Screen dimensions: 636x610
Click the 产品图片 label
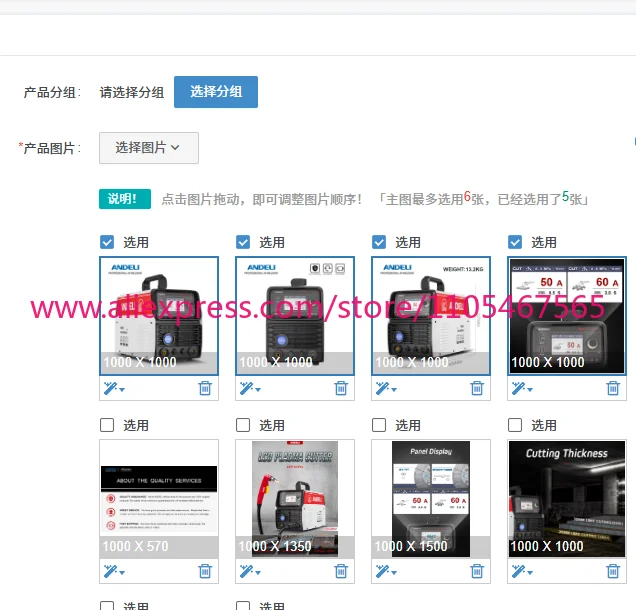point(50,148)
